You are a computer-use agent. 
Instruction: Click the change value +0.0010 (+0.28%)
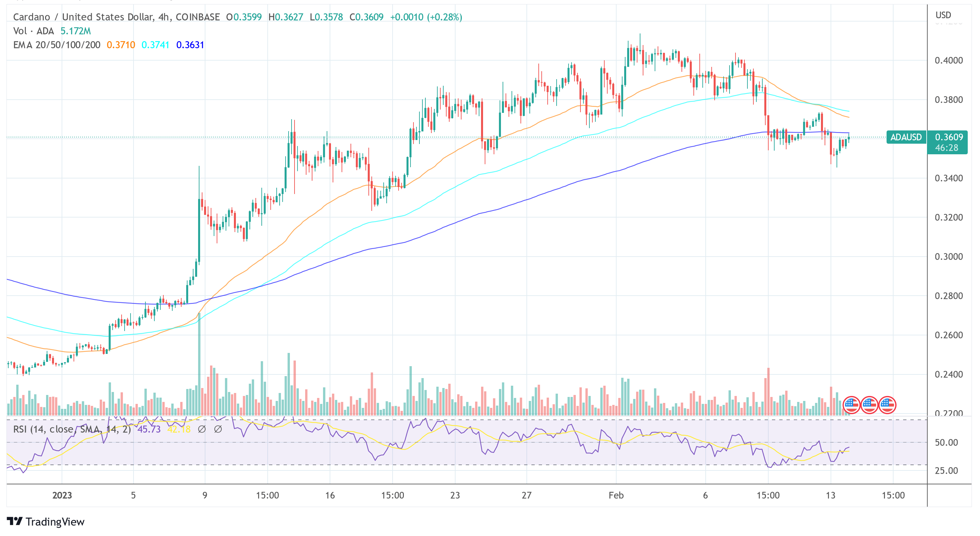[426, 17]
